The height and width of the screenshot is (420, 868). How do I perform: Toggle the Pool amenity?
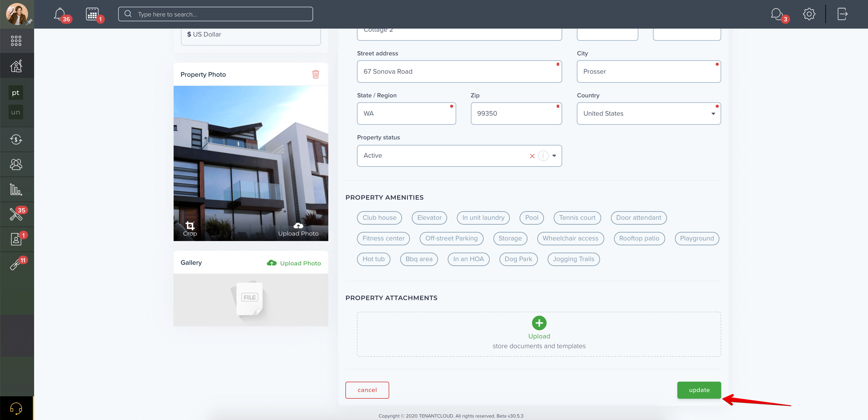point(532,218)
